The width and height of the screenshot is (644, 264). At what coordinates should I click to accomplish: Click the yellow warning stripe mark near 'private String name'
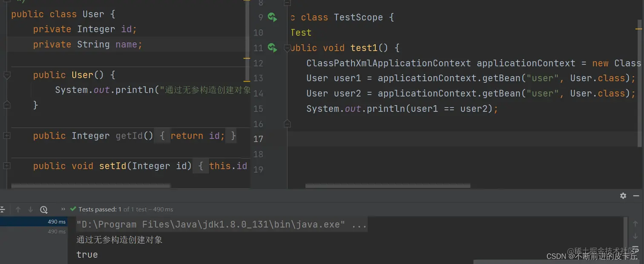247,58
